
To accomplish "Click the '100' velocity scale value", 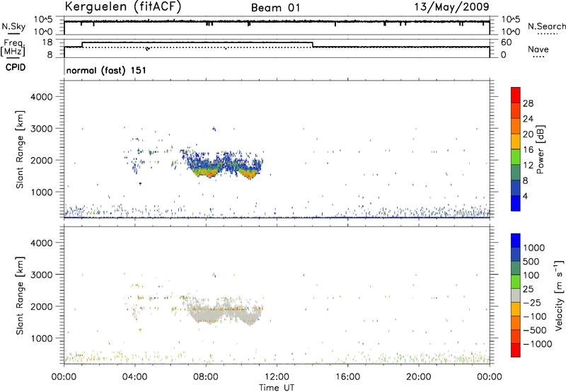I will 531,275.
